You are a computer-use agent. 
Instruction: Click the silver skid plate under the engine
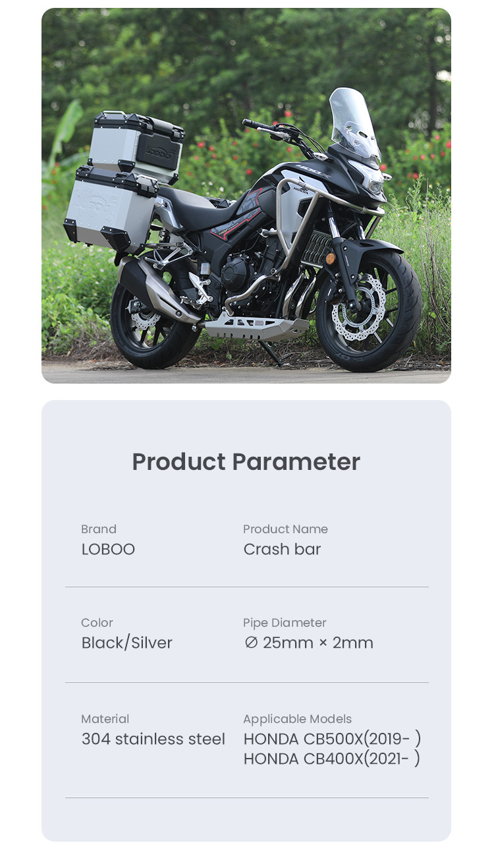tap(257, 325)
